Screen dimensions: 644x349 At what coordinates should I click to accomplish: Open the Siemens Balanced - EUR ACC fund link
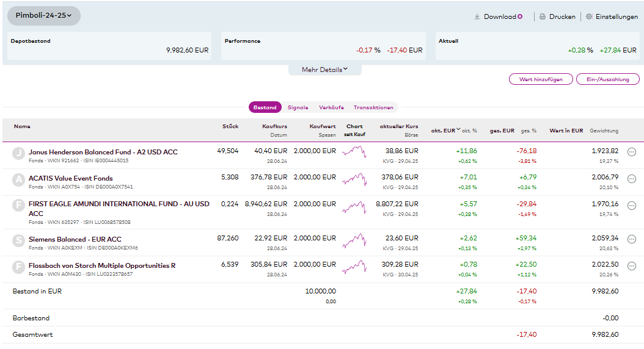point(75,239)
